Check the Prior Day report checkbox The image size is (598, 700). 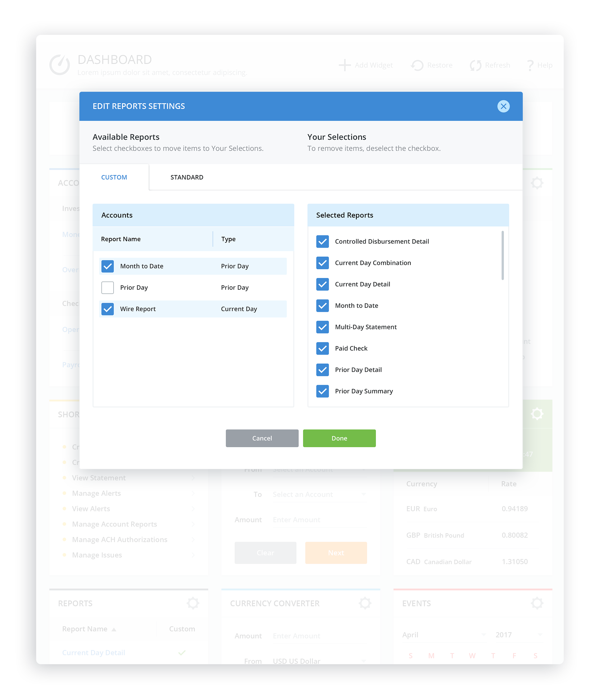pyautogui.click(x=107, y=287)
